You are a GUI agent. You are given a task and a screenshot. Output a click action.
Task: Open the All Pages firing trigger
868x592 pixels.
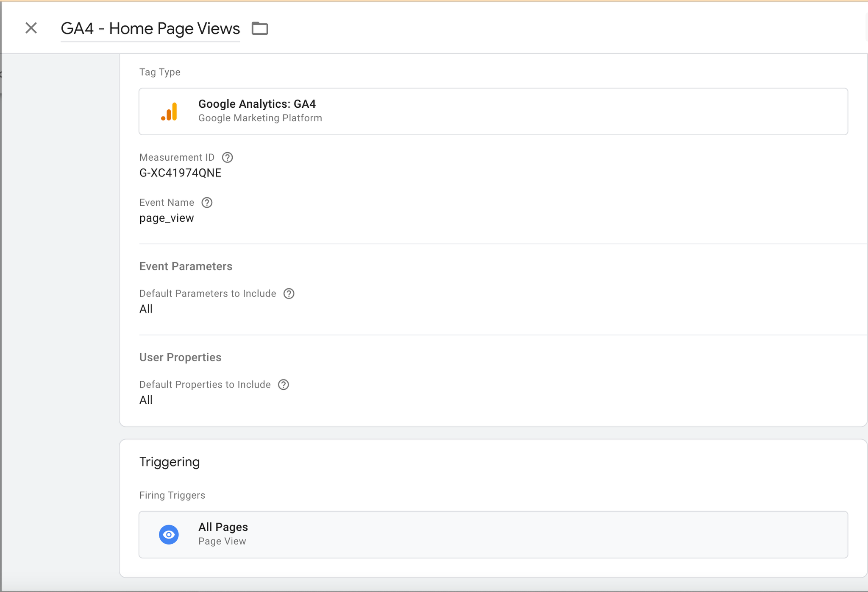[493, 534]
